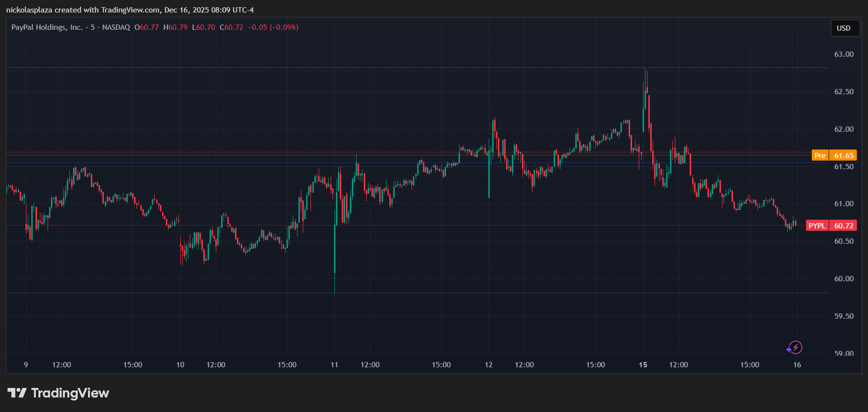Click the purple lightning bolt icon
This screenshot has width=868, height=412.
click(795, 348)
